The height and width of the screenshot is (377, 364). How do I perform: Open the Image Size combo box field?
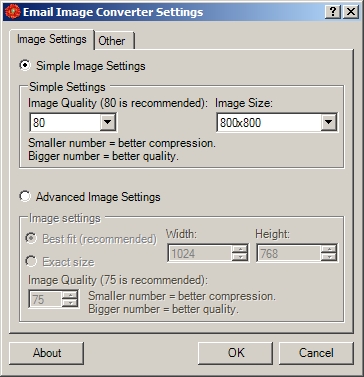pos(277,123)
